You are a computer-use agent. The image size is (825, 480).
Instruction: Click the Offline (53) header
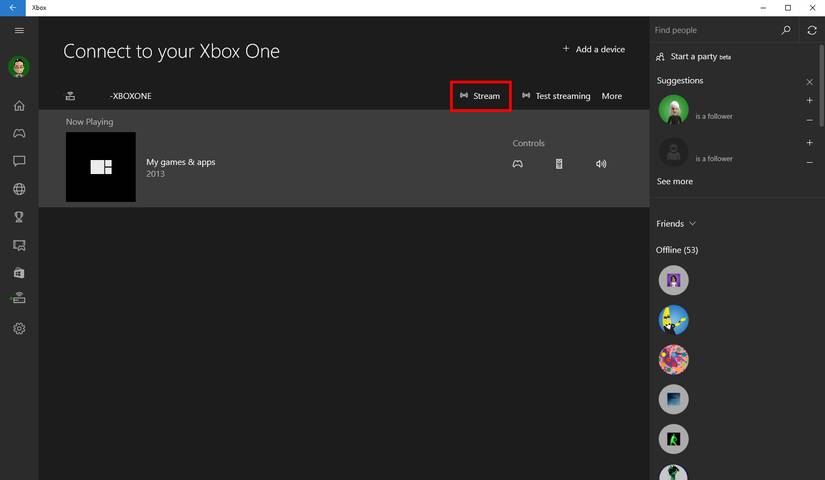[677, 250]
